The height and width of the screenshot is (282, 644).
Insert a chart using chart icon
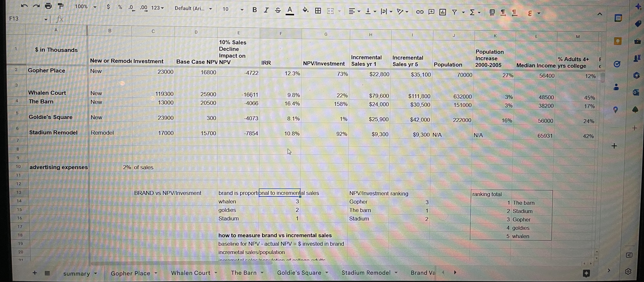click(x=443, y=12)
